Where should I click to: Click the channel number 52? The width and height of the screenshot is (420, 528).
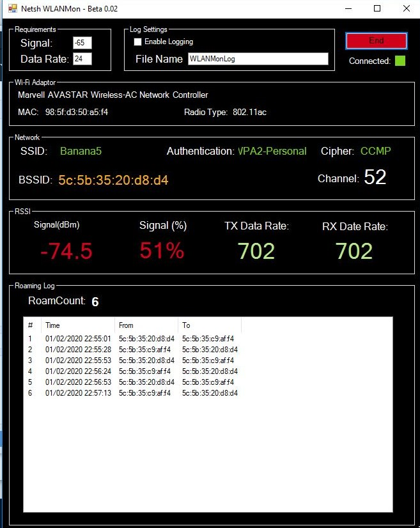(x=375, y=177)
